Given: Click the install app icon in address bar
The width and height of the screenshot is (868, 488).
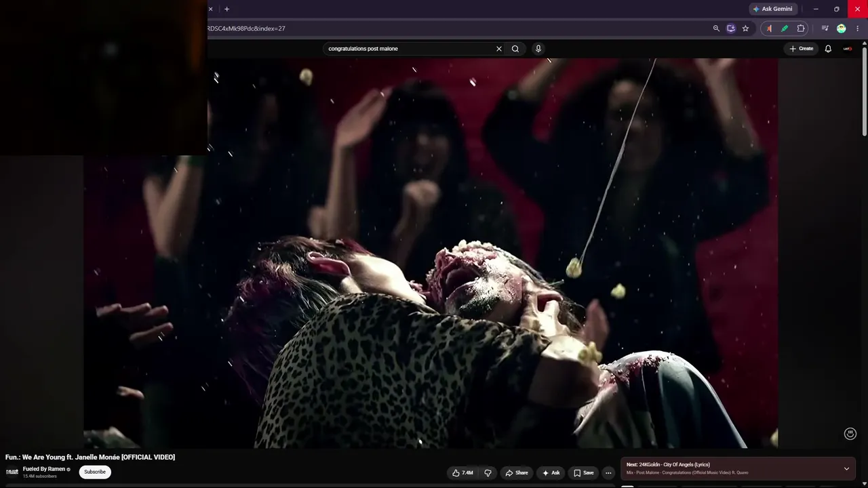Looking at the screenshot, I should coord(731,28).
